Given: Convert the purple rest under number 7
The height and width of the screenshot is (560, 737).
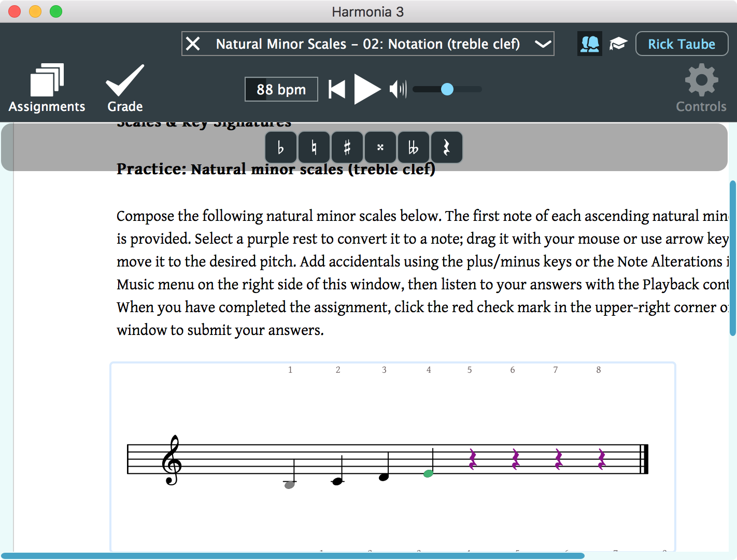Looking at the screenshot, I should click(559, 459).
